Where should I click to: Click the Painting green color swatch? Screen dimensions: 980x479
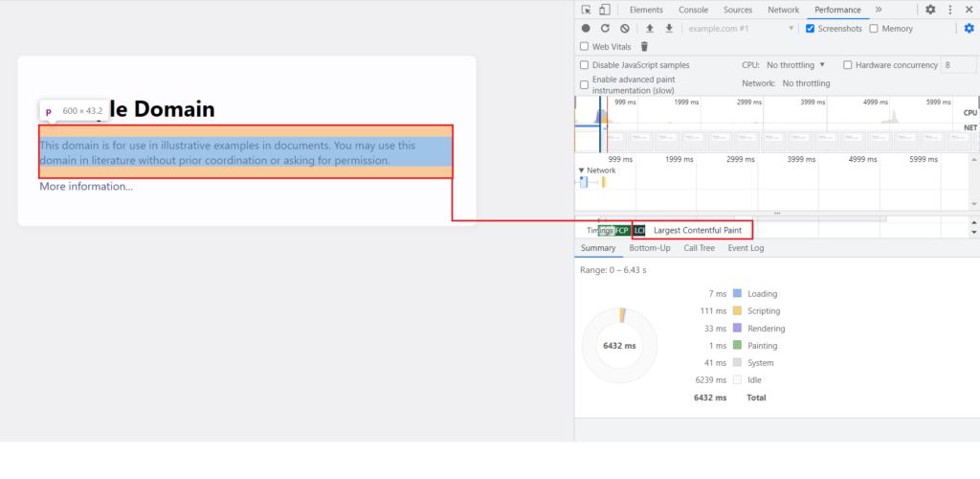point(737,345)
